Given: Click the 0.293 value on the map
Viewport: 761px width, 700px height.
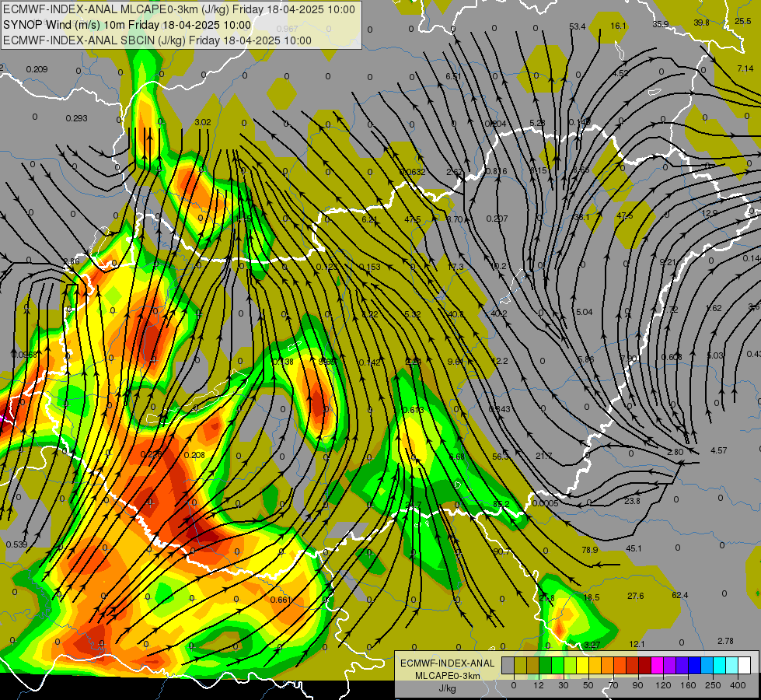Looking at the screenshot, I should tap(77, 118).
